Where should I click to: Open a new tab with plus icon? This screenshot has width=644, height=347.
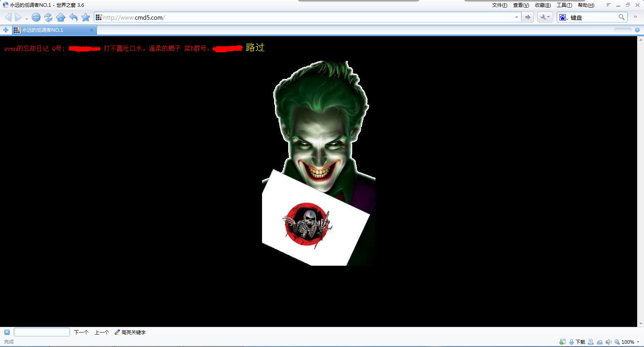click(6, 30)
